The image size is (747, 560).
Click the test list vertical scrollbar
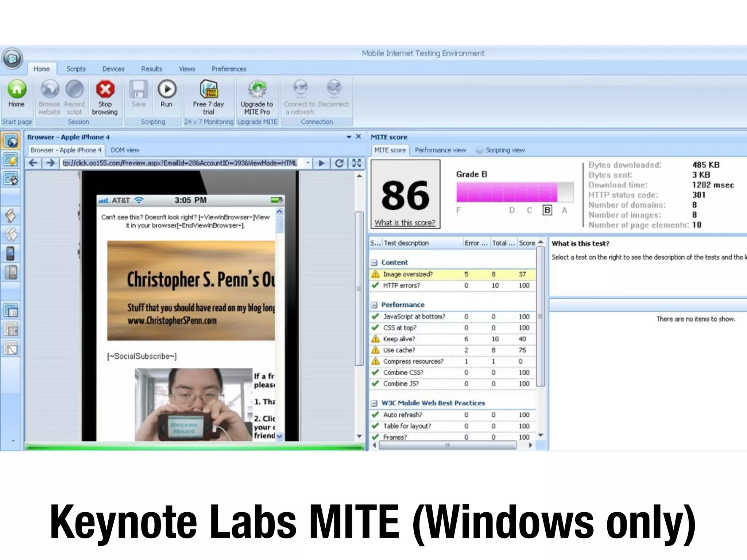coord(541,316)
